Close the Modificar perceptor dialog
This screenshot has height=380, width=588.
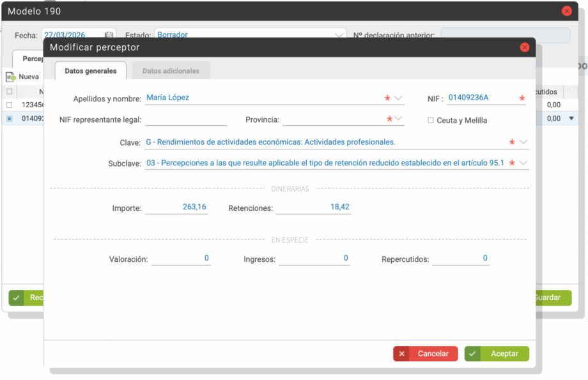click(x=524, y=47)
